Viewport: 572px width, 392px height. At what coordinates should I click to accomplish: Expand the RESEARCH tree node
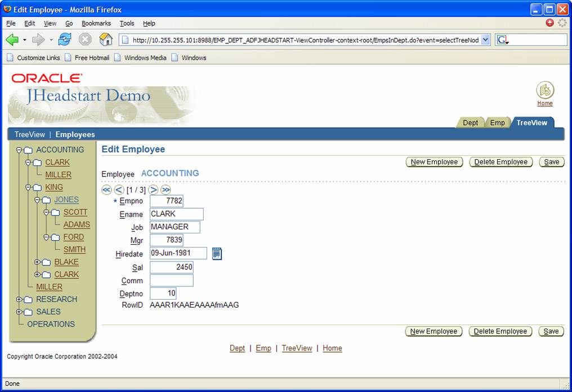click(19, 299)
